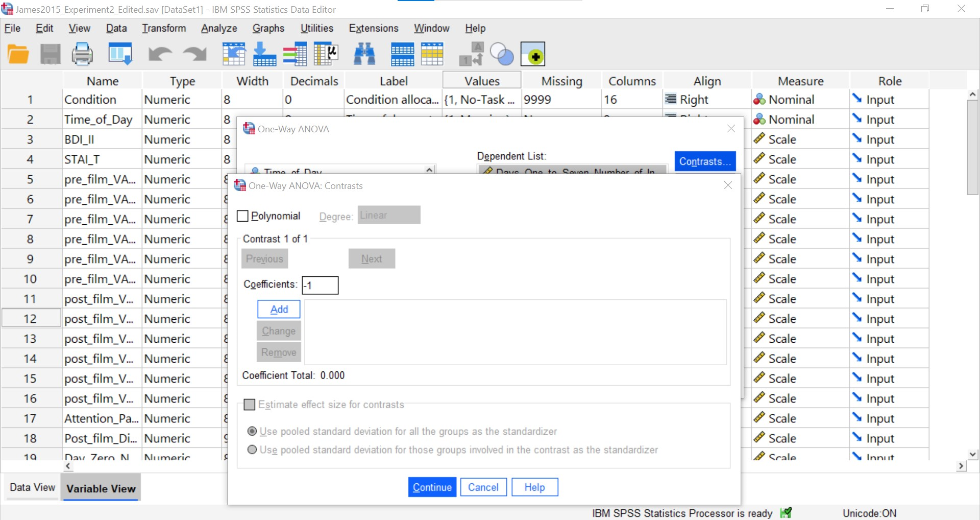Select the Input role arrow for Time_of_Day row
The width and height of the screenshot is (980, 520).
(x=856, y=119)
